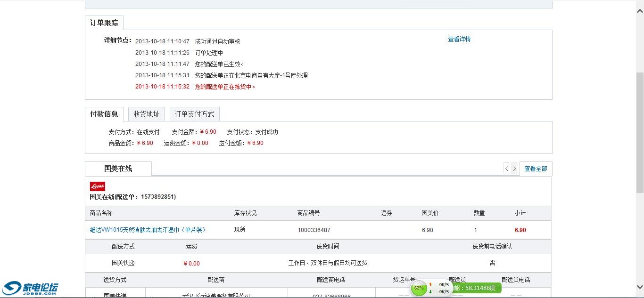
Task: Click the 小计 column header
Action: [x=520, y=213]
